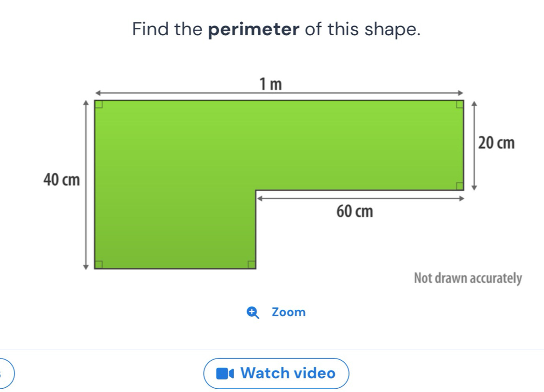Click the "20 cm" side label
544x392 pixels.
496,144
